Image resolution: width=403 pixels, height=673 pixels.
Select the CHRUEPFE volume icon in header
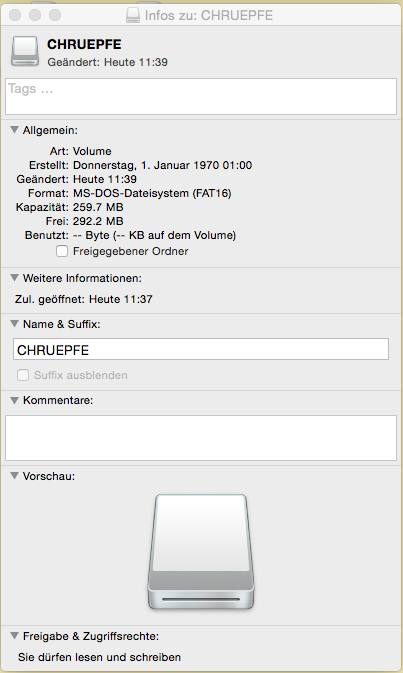pos(25,52)
